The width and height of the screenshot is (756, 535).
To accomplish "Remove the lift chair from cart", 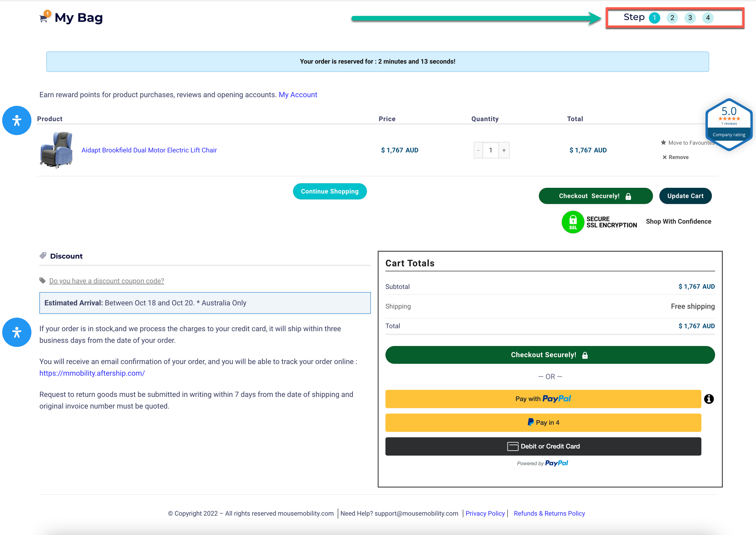I will (675, 157).
